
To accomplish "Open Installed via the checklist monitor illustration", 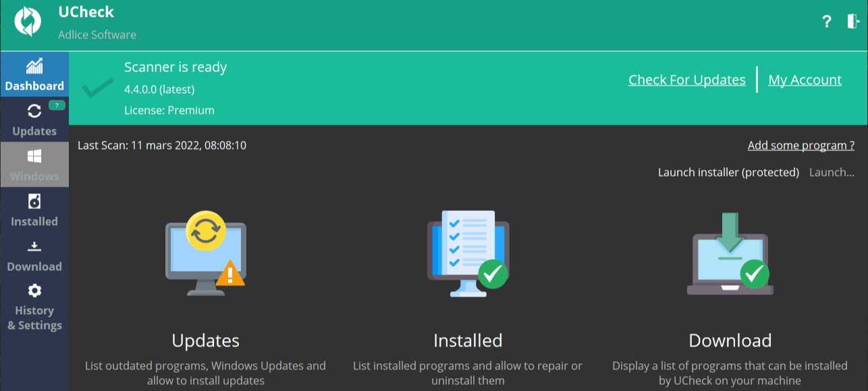I will [468, 253].
